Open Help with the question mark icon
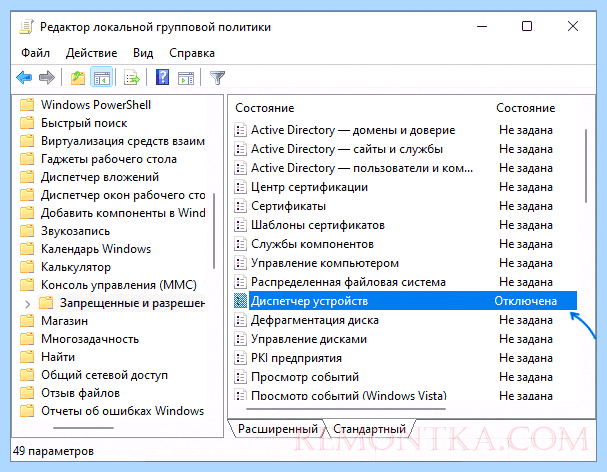 pos(162,77)
